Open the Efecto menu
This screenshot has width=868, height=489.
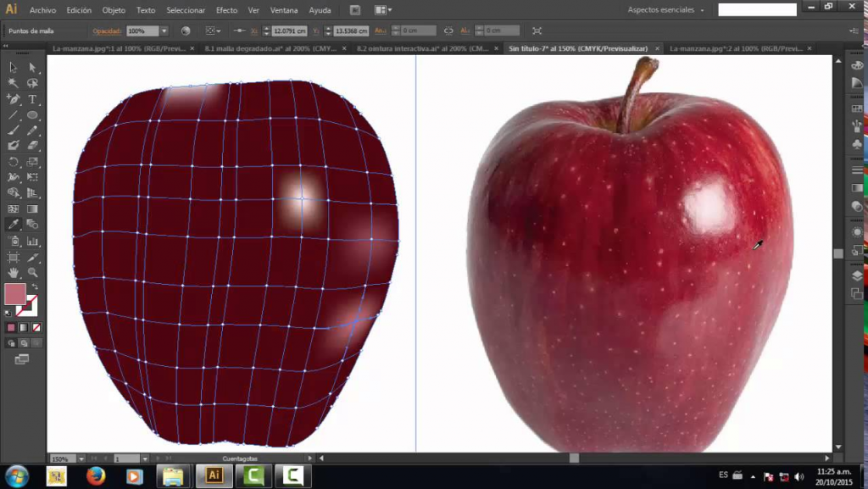coord(226,10)
